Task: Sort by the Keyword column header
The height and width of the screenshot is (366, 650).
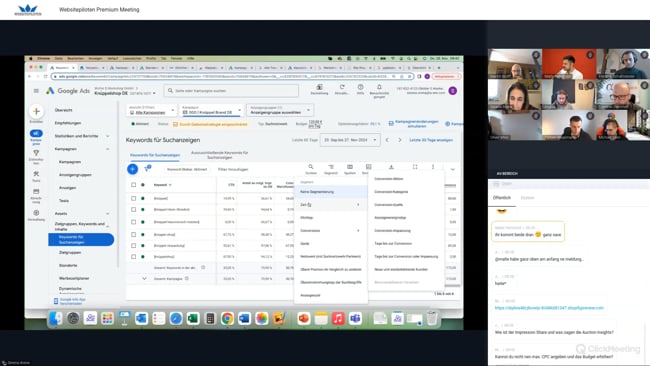Action: (162, 185)
